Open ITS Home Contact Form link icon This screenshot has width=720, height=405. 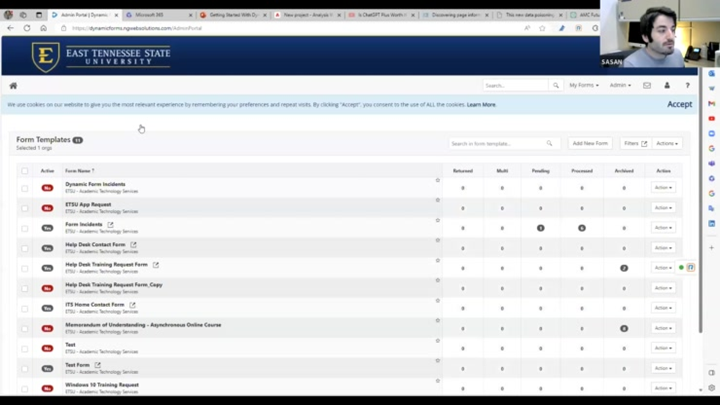(x=132, y=304)
